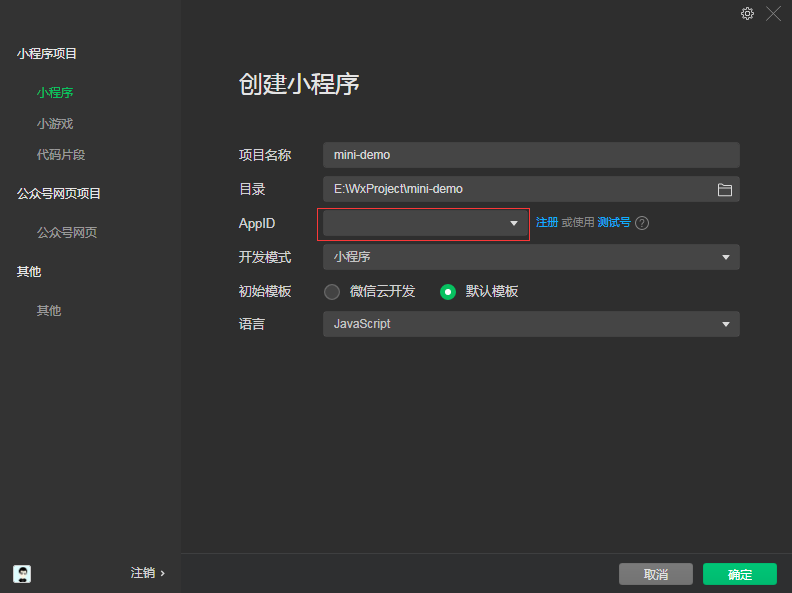792x593 pixels.
Task: Select the 默认模板 radio button
Action: tap(448, 291)
